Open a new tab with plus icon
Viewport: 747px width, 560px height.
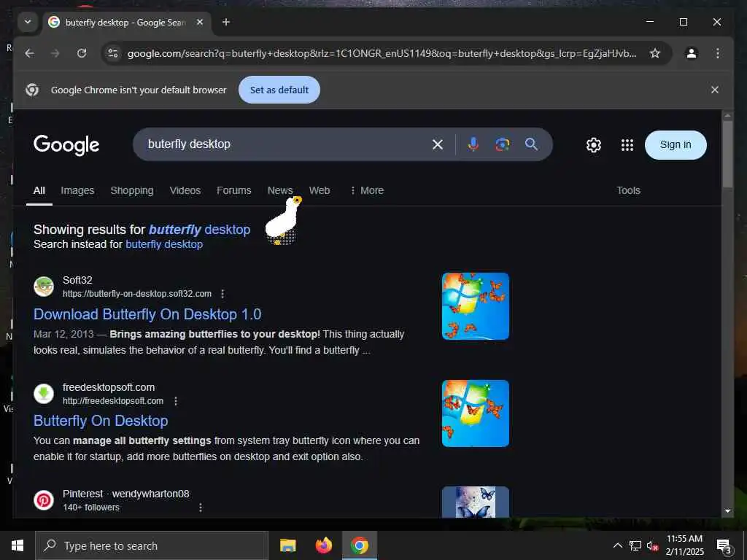coord(226,22)
